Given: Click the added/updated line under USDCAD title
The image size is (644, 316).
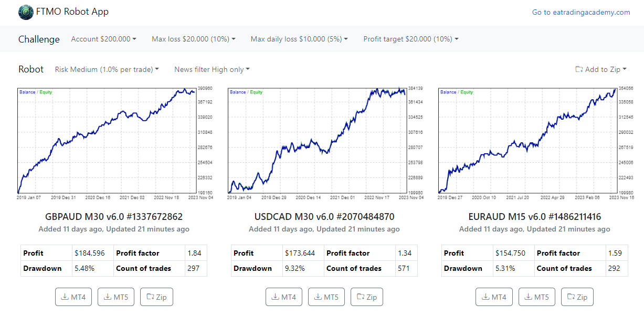Looking at the screenshot, I should tap(324, 229).
